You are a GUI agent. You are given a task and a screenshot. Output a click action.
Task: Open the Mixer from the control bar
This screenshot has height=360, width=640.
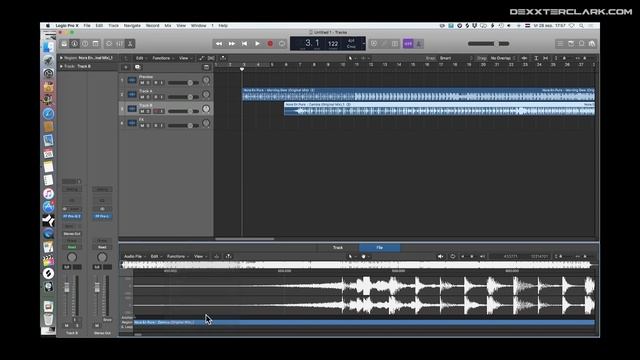(x=120, y=44)
